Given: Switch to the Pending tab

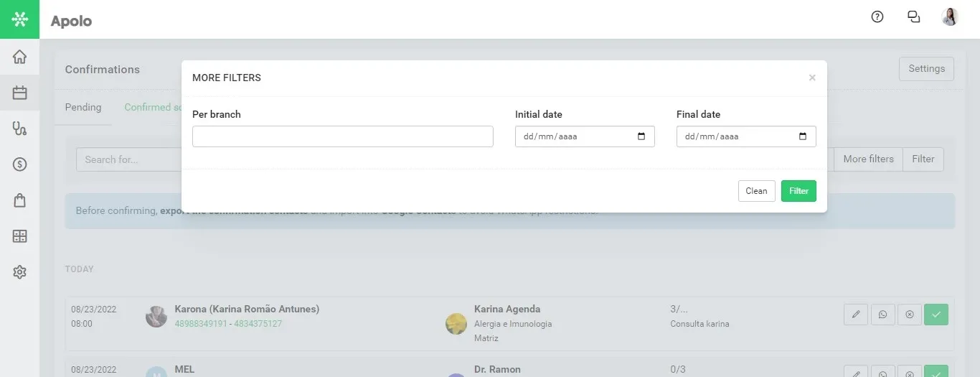Looking at the screenshot, I should coord(83,108).
